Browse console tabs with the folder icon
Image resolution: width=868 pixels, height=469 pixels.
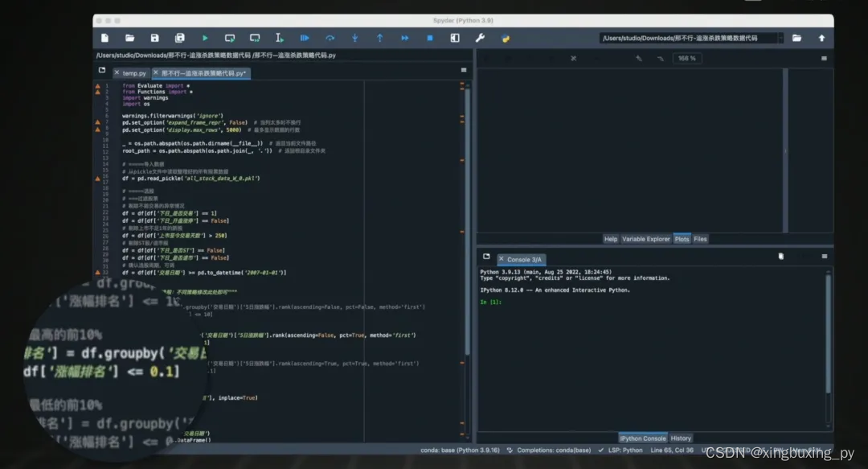pyautogui.click(x=486, y=257)
